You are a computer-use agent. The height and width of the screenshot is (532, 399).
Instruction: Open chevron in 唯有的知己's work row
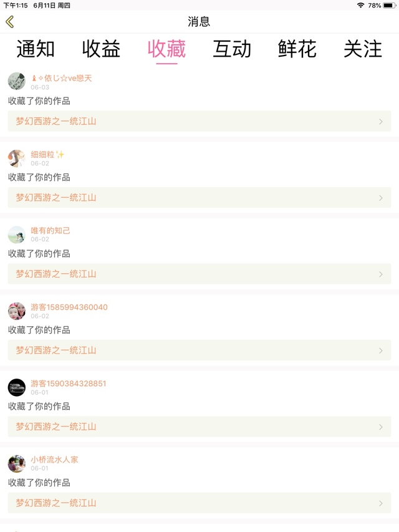pyautogui.click(x=381, y=274)
